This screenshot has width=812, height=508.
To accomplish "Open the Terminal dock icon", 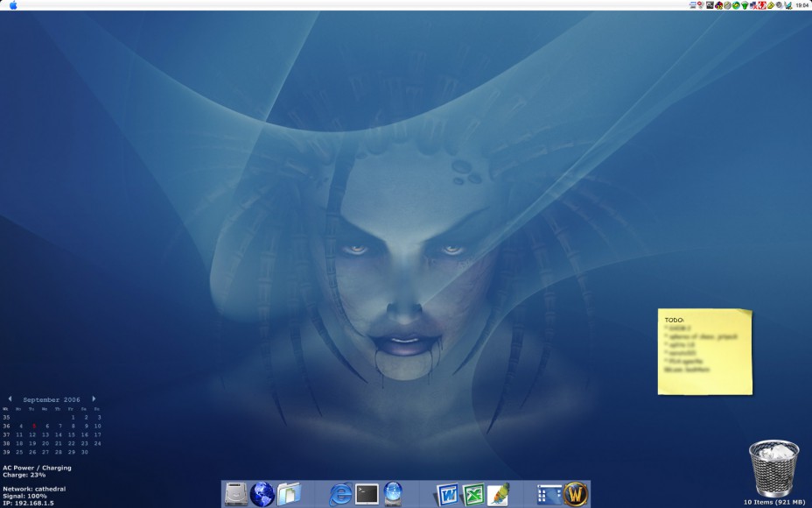I will point(367,494).
